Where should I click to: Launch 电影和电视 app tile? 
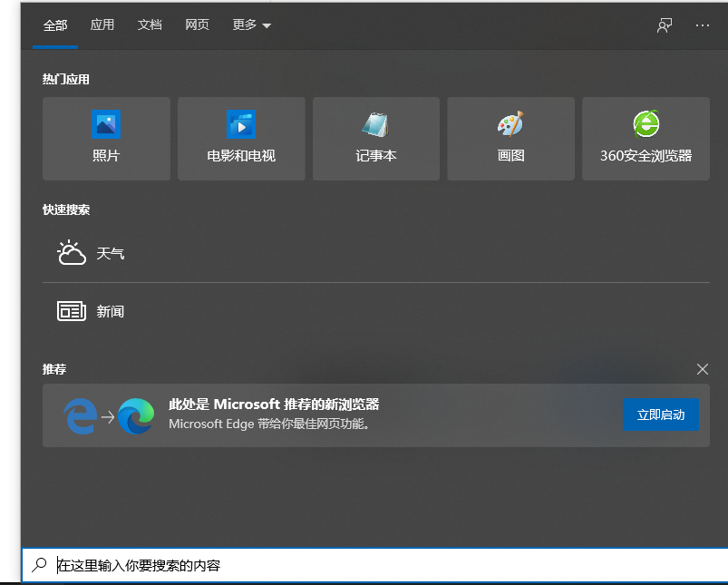tap(240, 125)
